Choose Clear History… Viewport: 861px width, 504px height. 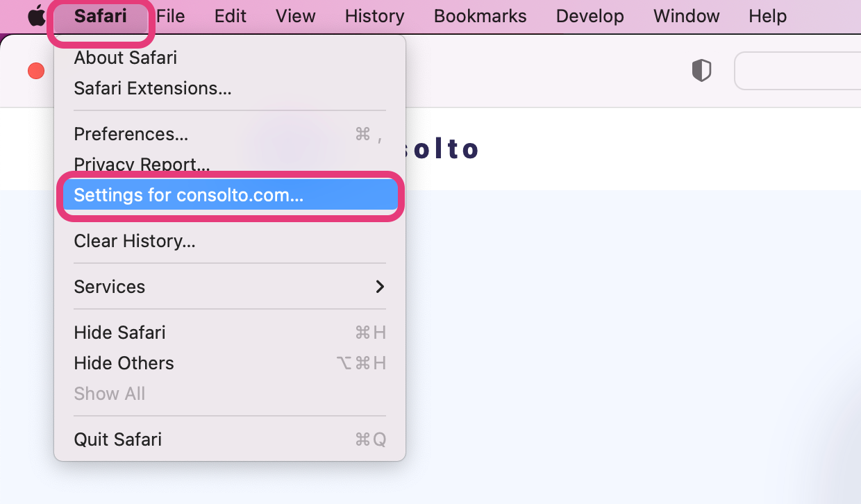point(230,241)
